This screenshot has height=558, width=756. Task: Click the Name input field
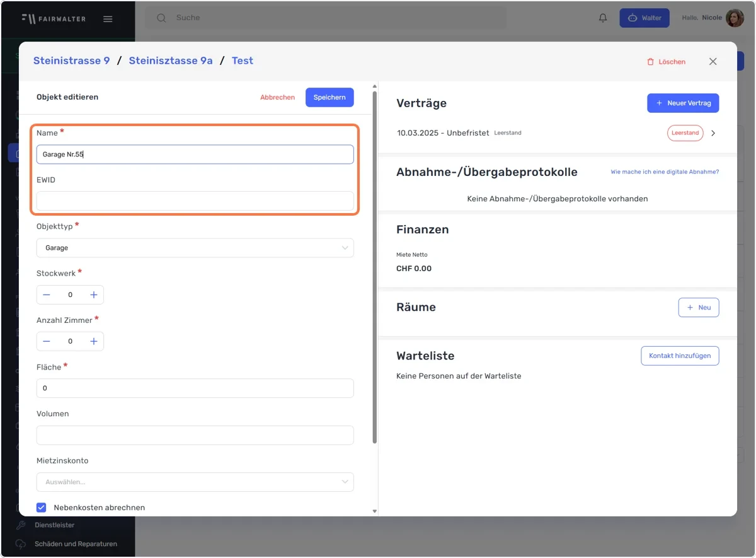(195, 154)
